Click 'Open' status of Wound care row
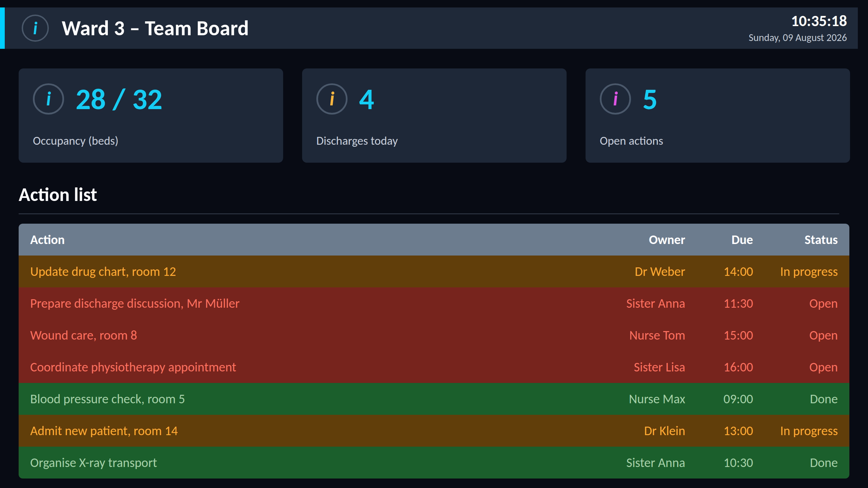 [x=824, y=335]
